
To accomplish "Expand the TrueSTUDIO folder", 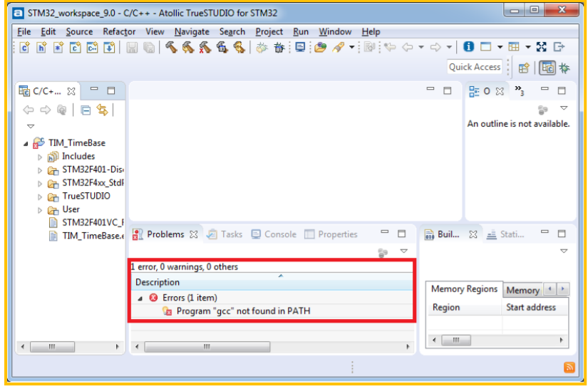I will point(40,197).
